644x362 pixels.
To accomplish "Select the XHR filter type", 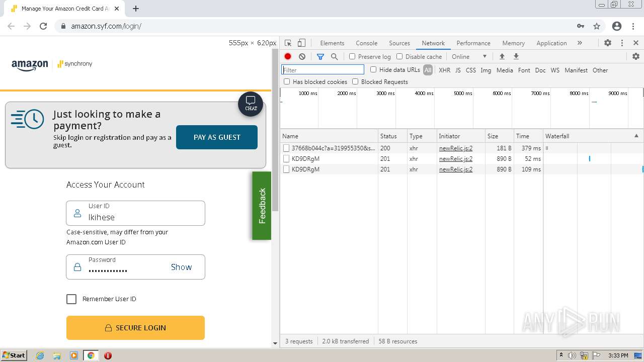I will pyautogui.click(x=444, y=70).
